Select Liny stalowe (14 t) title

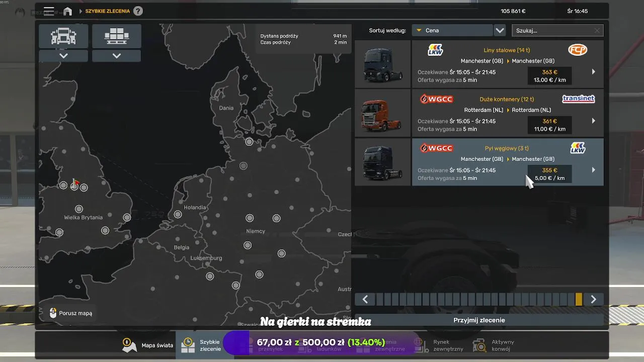507,50
